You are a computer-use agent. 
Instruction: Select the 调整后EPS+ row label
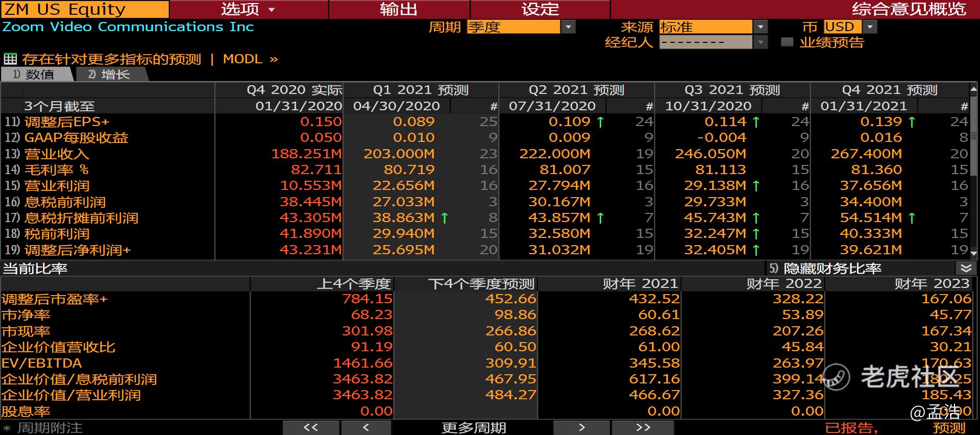[x=67, y=122]
